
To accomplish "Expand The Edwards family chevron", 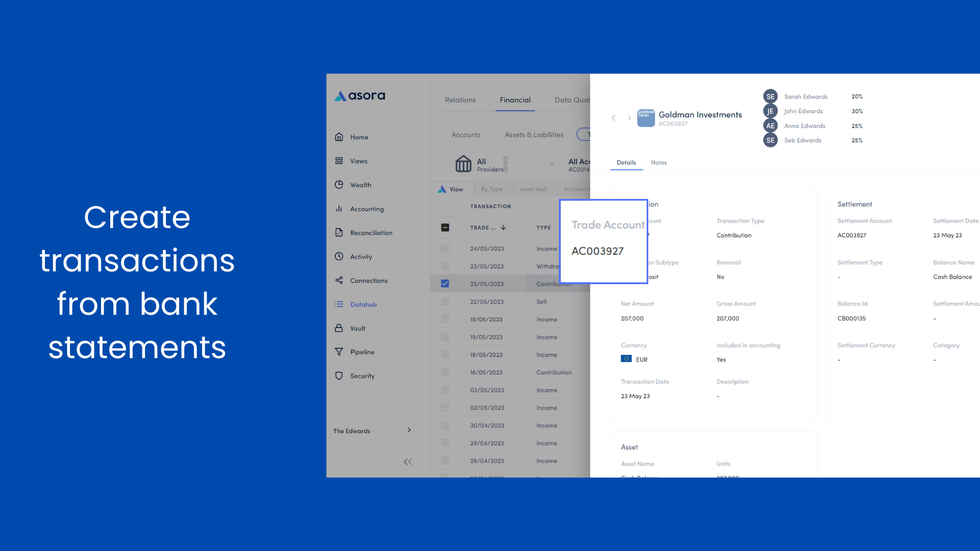I will (x=409, y=430).
